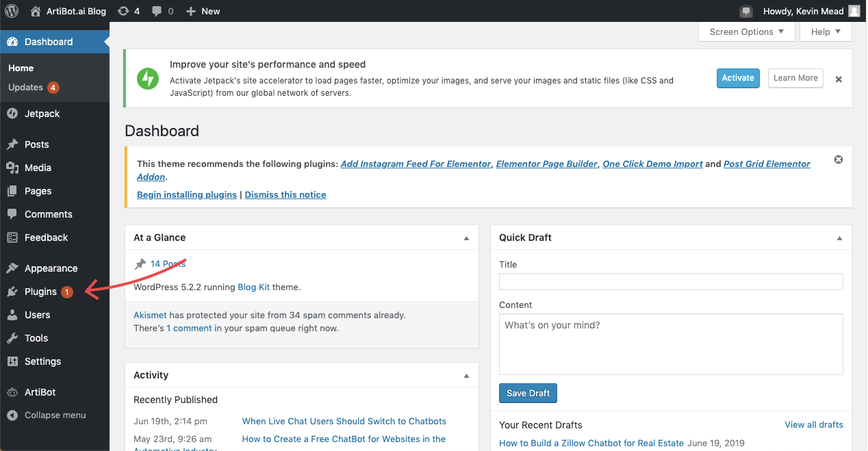Go to Home submenu item
Image resolution: width=868 pixels, height=451 pixels.
click(x=21, y=68)
